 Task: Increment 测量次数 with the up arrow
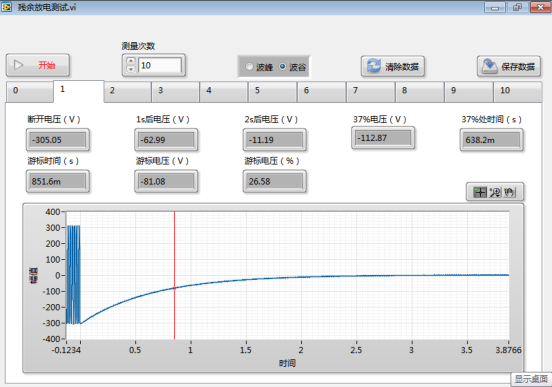[131, 61]
